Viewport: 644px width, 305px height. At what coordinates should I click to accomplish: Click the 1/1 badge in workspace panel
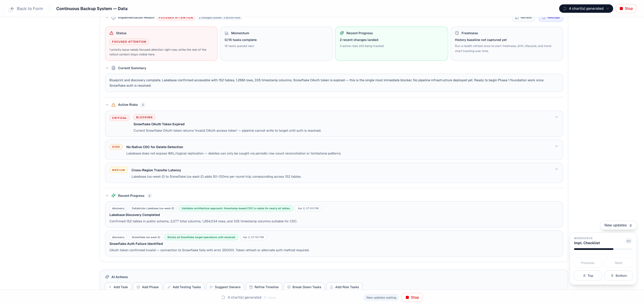pos(628,241)
